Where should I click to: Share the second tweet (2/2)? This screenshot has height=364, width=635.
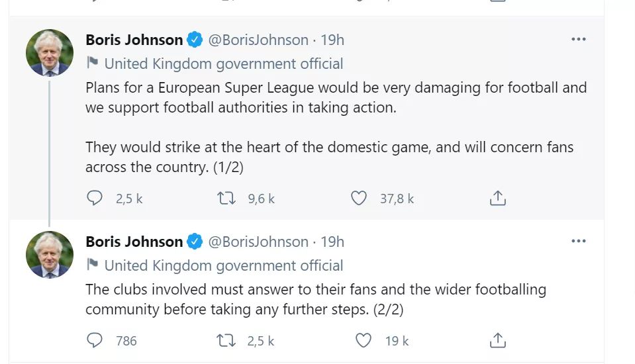(x=497, y=340)
